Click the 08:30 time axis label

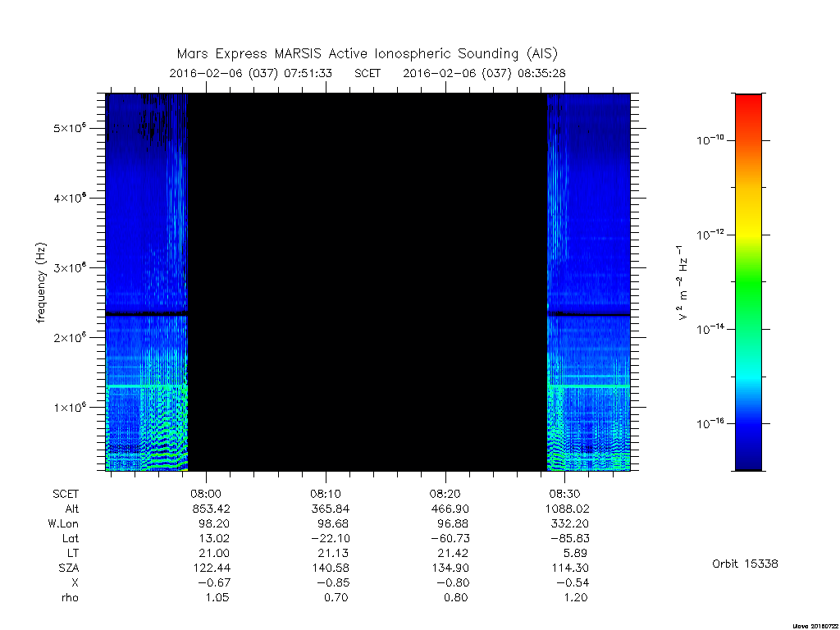tap(564, 494)
